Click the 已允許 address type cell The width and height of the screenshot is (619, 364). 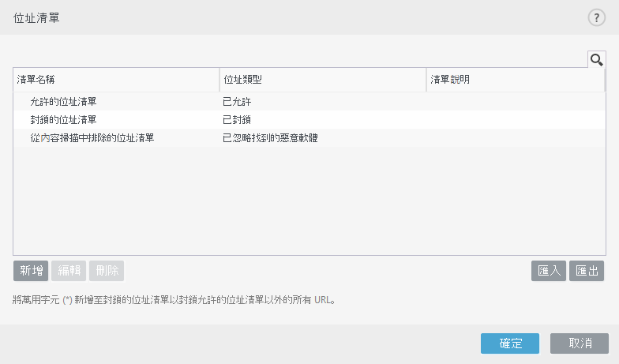pyautogui.click(x=237, y=102)
